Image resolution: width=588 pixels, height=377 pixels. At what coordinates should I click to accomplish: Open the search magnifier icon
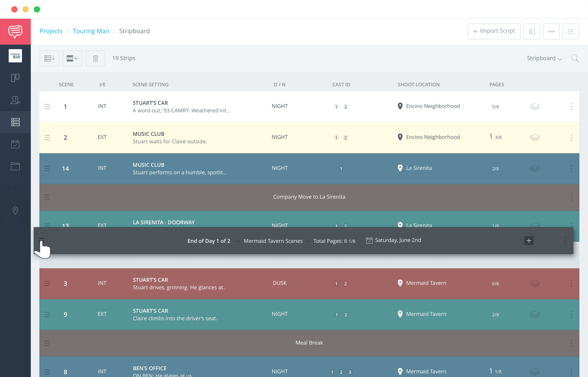click(x=574, y=58)
